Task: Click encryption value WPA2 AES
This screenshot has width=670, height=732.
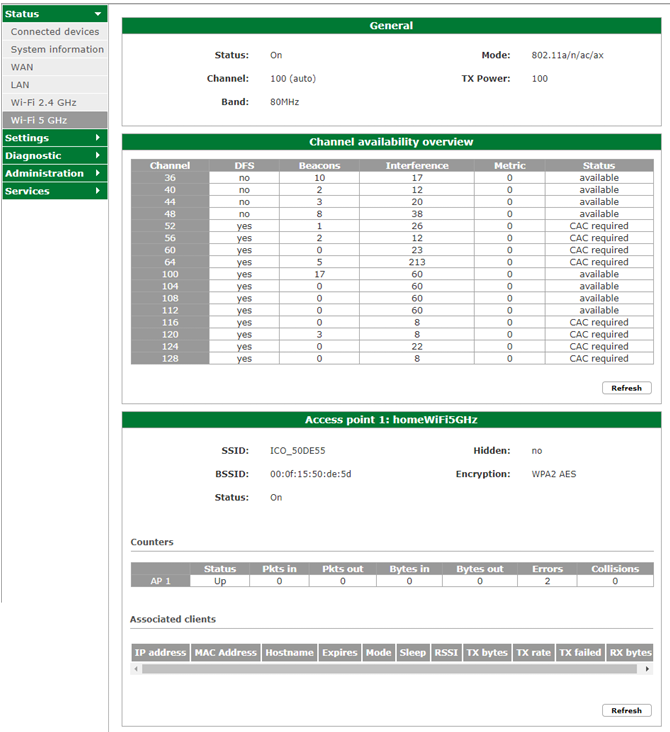Action: click(x=554, y=474)
